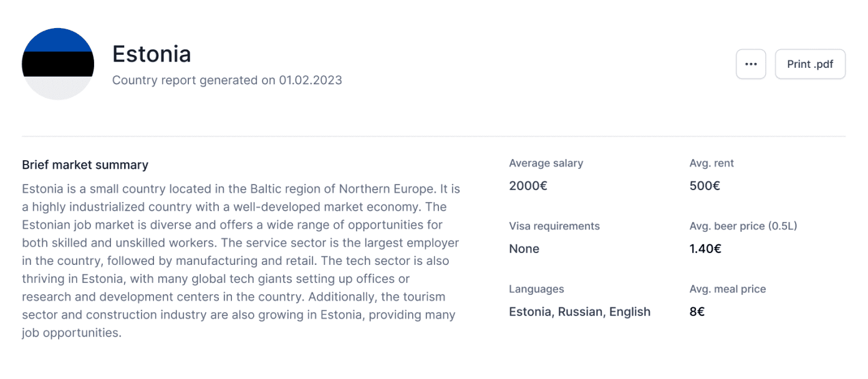Click the Estonia flag avatar
The width and height of the screenshot is (868, 379).
pyautogui.click(x=58, y=64)
